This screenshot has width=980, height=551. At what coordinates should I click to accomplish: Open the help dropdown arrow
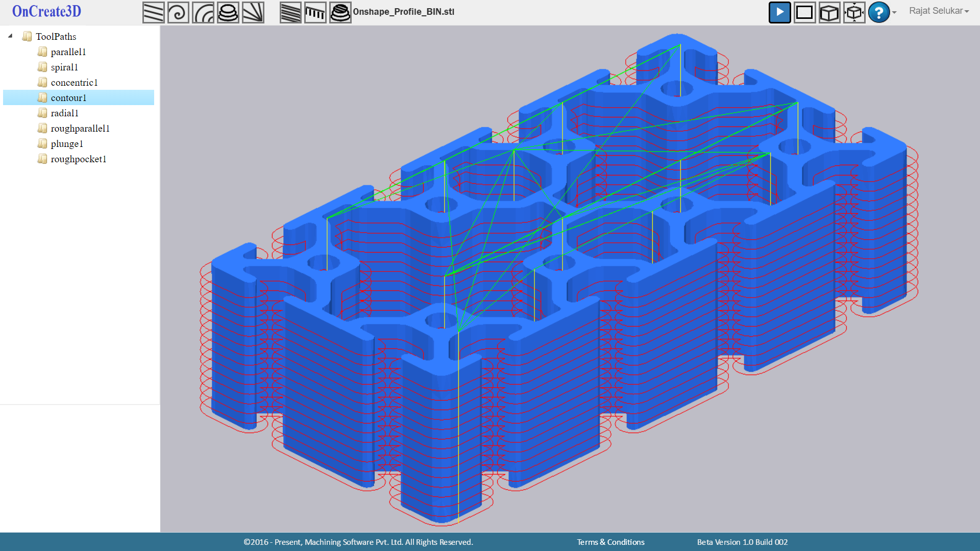pos(894,12)
